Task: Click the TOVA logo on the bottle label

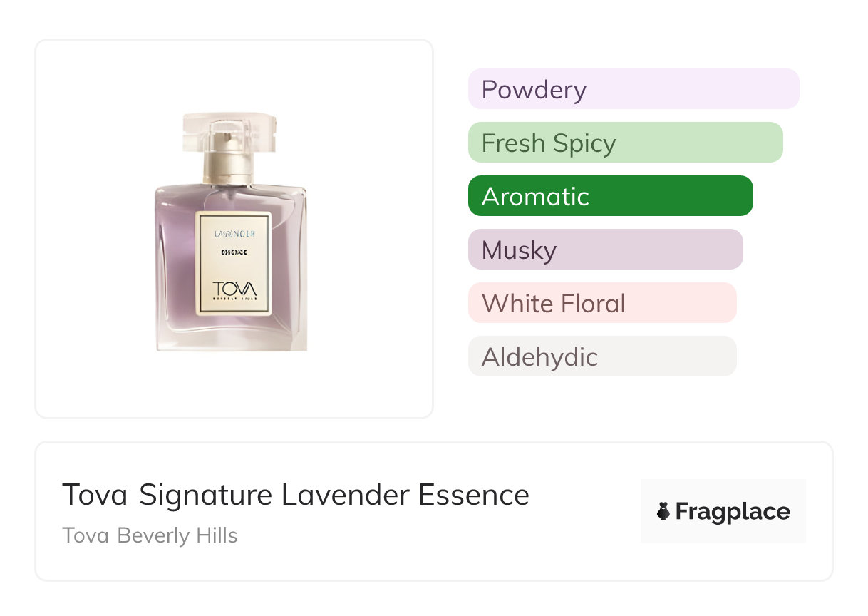Action: click(x=234, y=291)
